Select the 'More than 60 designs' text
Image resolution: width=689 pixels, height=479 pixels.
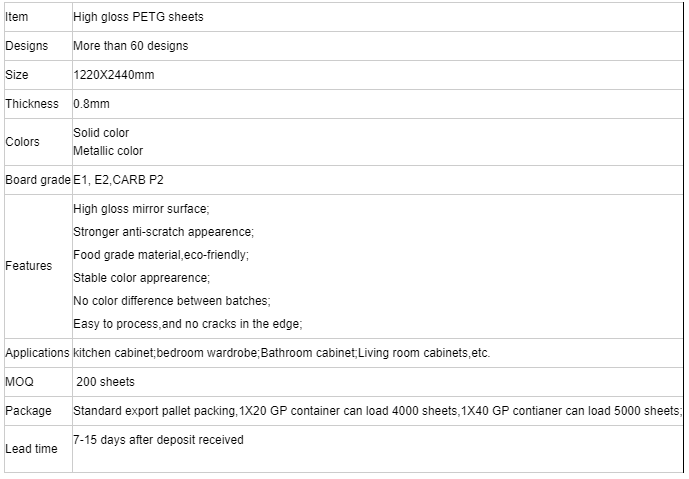pyautogui.click(x=131, y=46)
